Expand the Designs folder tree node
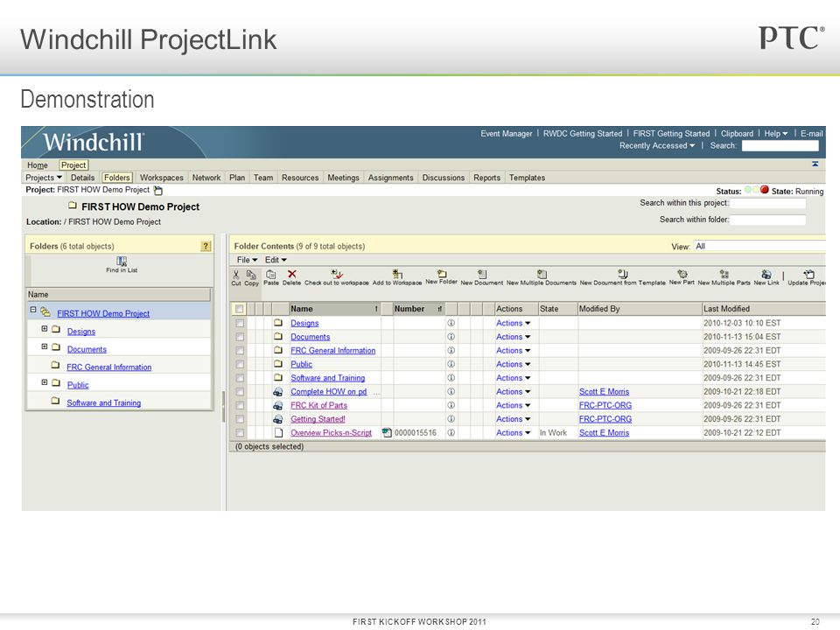 [45, 329]
